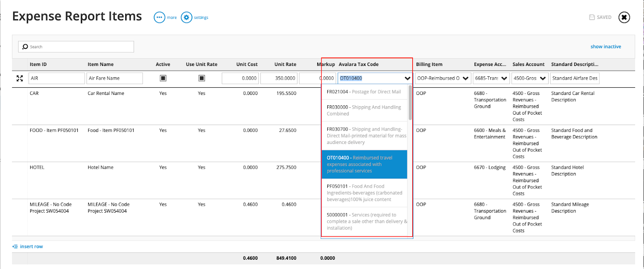Open the Sales Account 4500-Gross dropdown

543,78
